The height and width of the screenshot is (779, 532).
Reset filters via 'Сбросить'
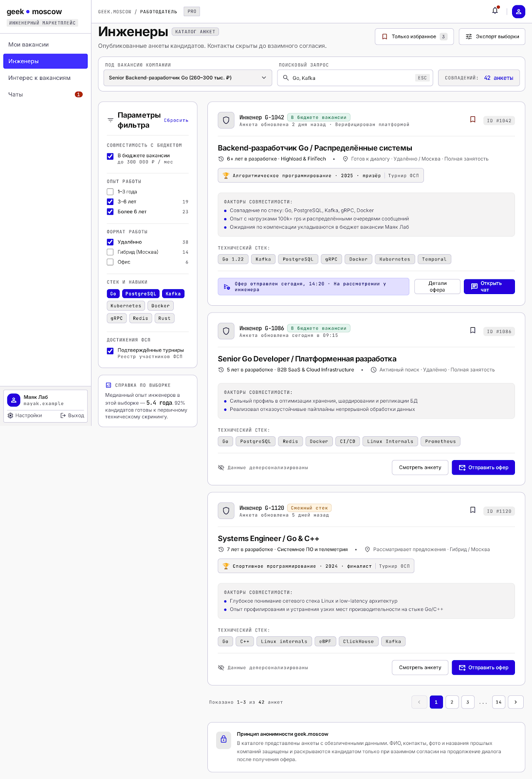point(176,120)
